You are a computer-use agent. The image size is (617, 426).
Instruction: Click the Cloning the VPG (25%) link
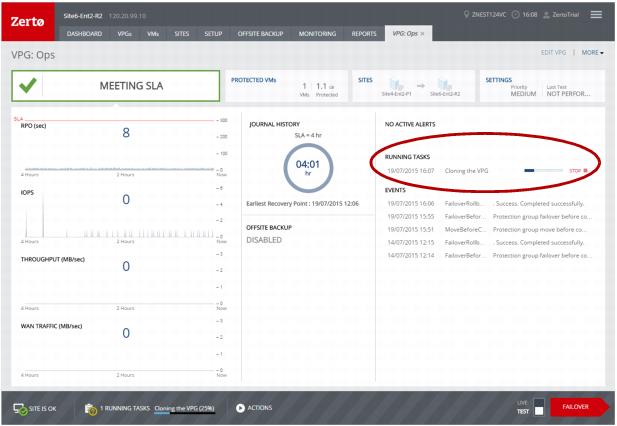(x=184, y=409)
